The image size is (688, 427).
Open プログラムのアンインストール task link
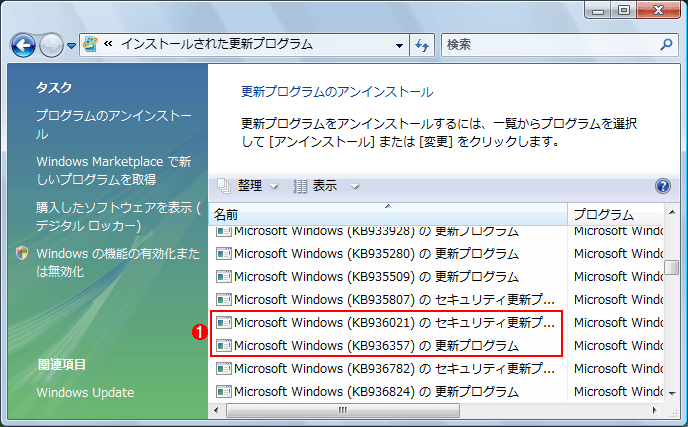114,125
